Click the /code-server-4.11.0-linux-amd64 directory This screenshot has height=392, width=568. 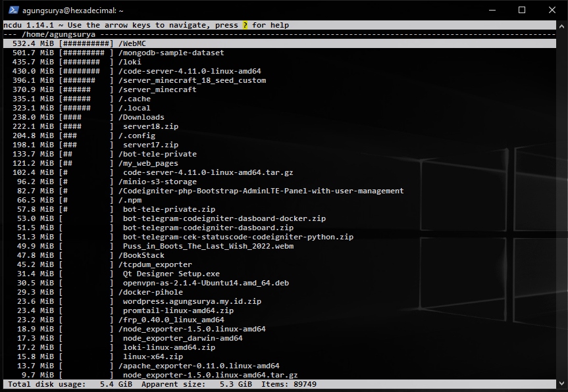(x=190, y=71)
